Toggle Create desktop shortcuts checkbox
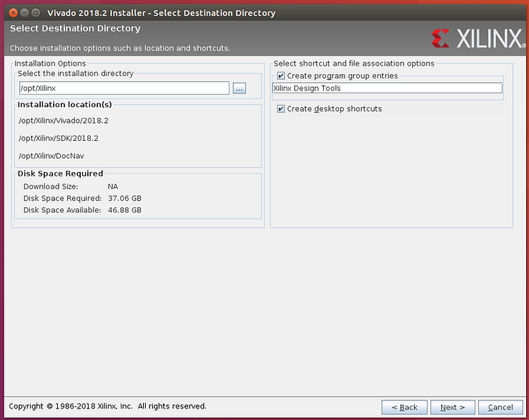This screenshot has height=420, width=529. tap(281, 109)
